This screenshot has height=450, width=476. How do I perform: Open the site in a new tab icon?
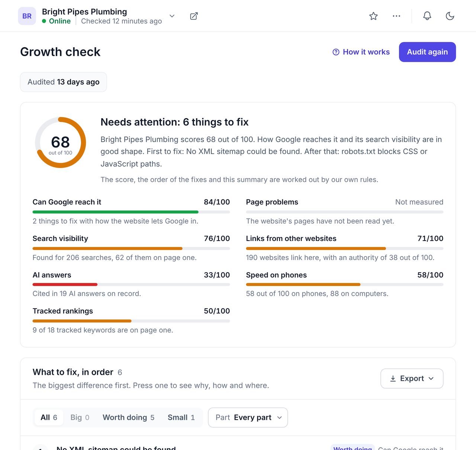[194, 16]
